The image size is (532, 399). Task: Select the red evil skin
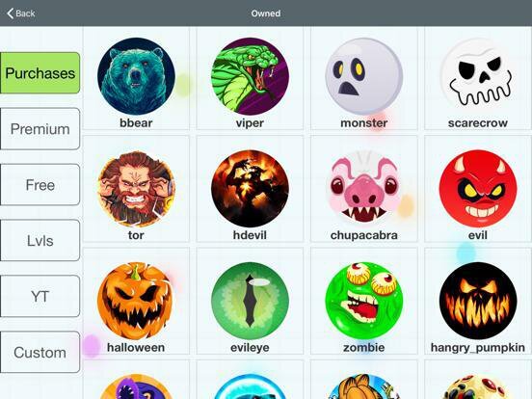[x=478, y=189]
